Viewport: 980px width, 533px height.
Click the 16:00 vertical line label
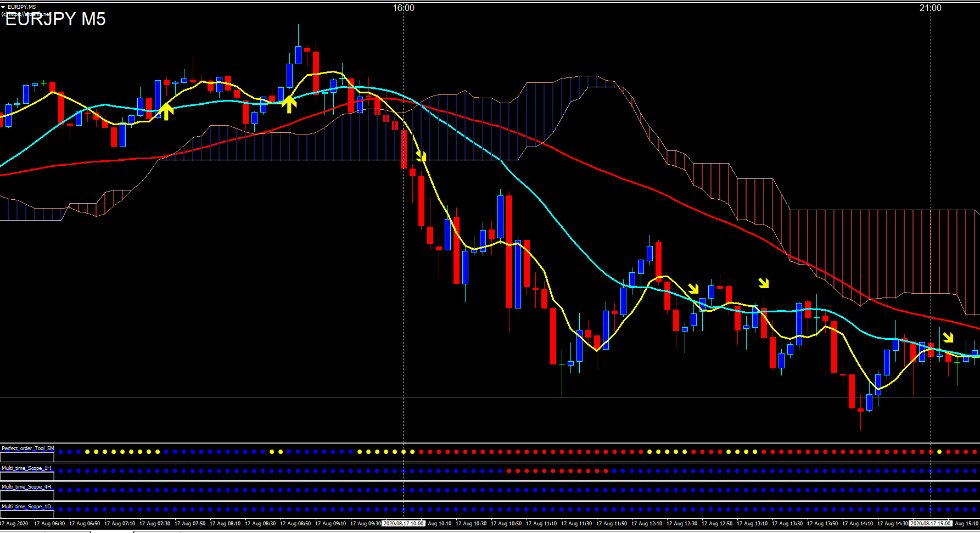(404, 8)
